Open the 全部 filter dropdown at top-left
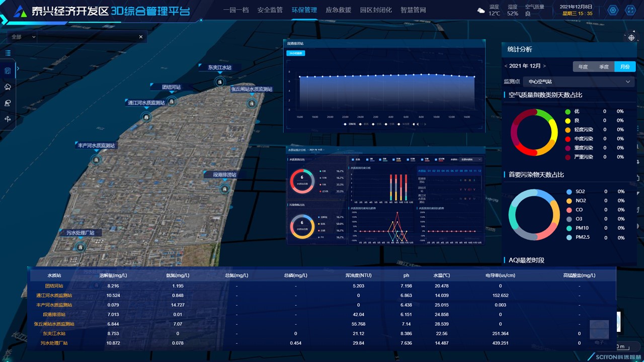 click(23, 37)
